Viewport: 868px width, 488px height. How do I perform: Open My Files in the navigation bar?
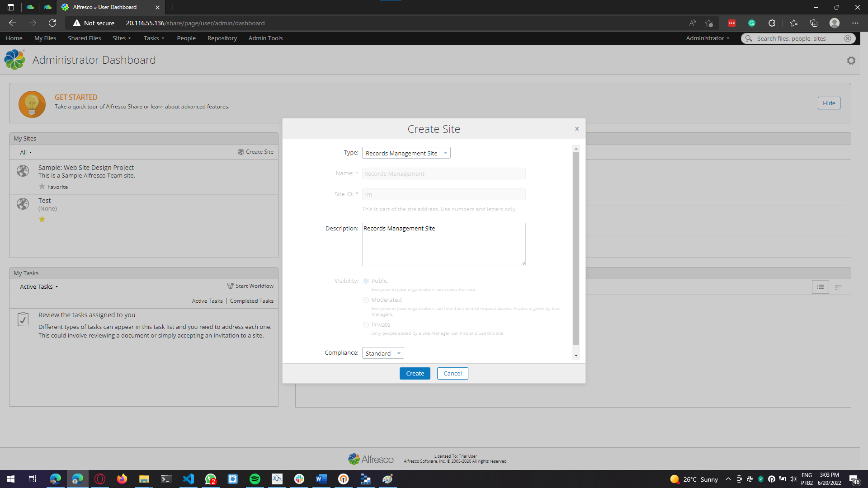tap(45, 38)
